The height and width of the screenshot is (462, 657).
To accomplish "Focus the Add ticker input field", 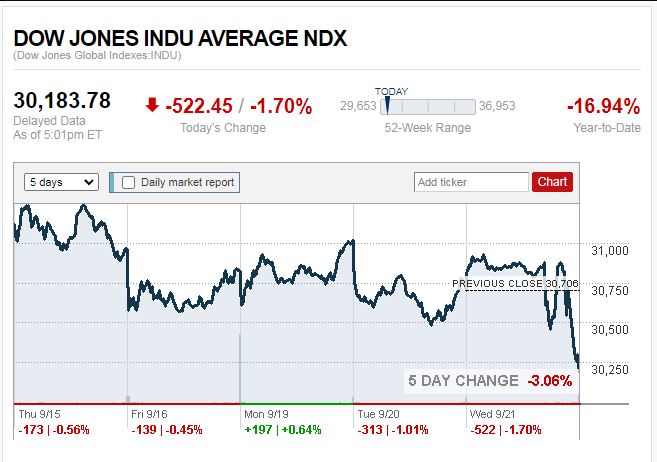I will click(x=471, y=182).
